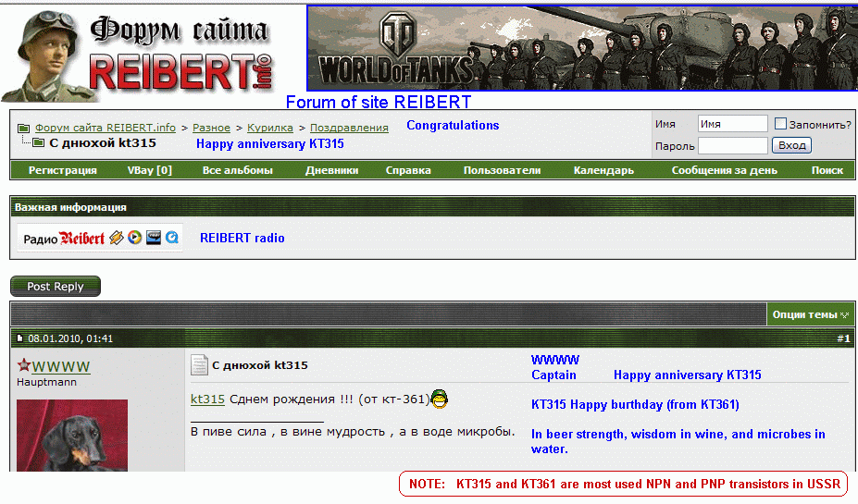The image size is (858, 504).
Task: Open Дневники in the navbar
Action: (331, 170)
